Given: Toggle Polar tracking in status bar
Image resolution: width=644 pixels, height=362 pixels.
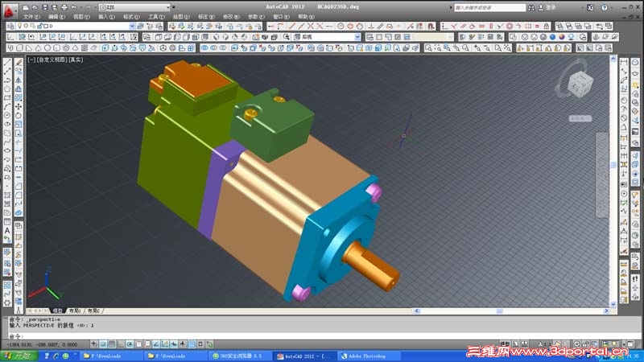Looking at the screenshot, I should [130, 344].
